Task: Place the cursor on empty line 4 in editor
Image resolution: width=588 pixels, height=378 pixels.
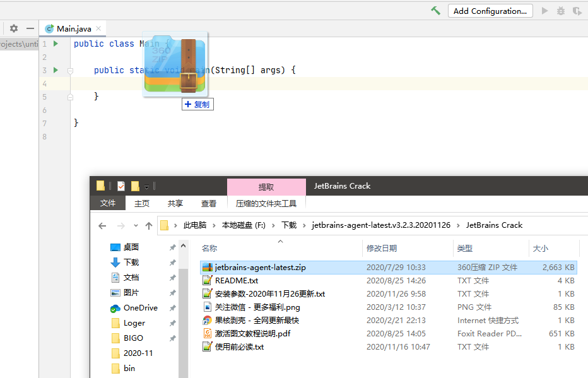Action: (329, 83)
